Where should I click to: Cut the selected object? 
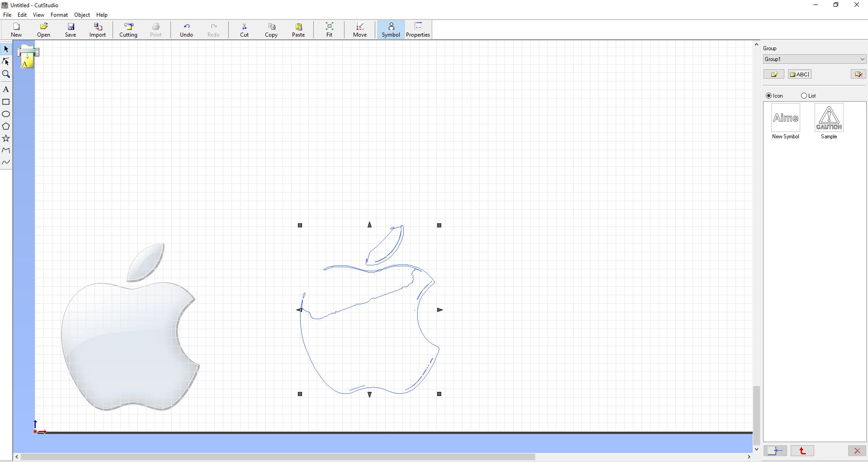coord(244,30)
